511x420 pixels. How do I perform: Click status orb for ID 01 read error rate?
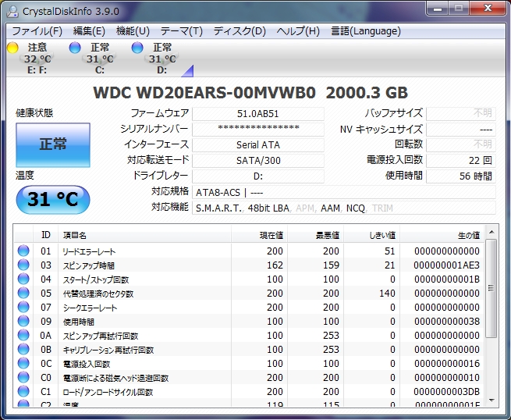[23, 251]
